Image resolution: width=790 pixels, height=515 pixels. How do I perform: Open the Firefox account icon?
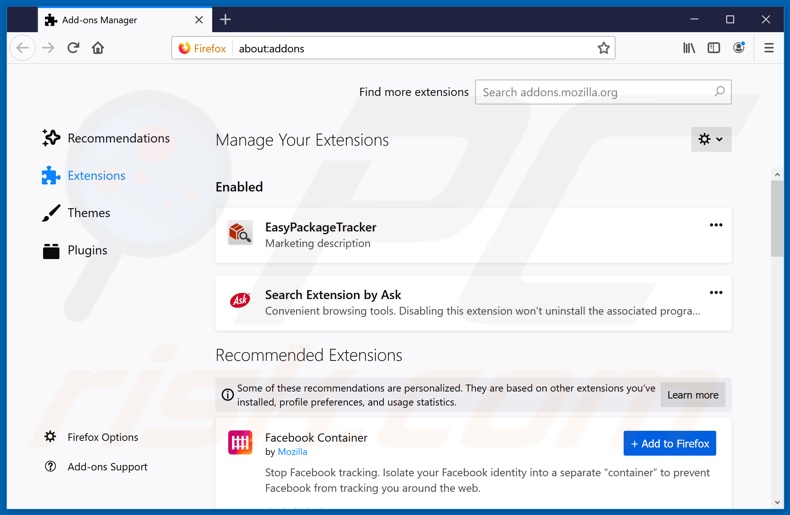click(739, 48)
